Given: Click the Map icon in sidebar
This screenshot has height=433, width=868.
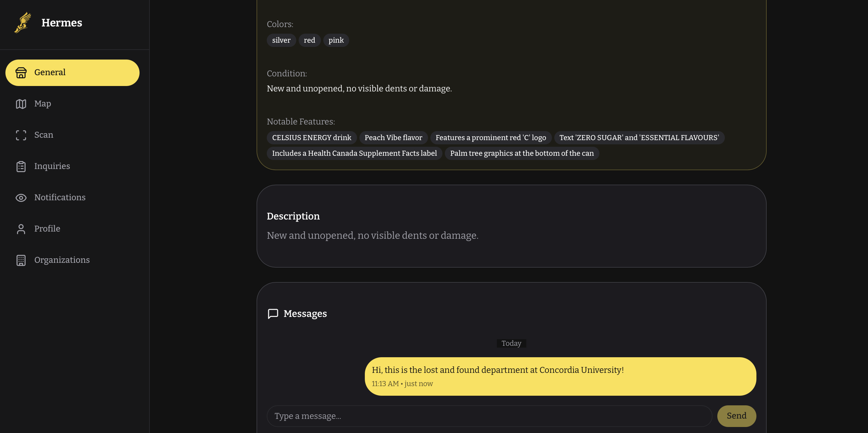Looking at the screenshot, I should (21, 104).
